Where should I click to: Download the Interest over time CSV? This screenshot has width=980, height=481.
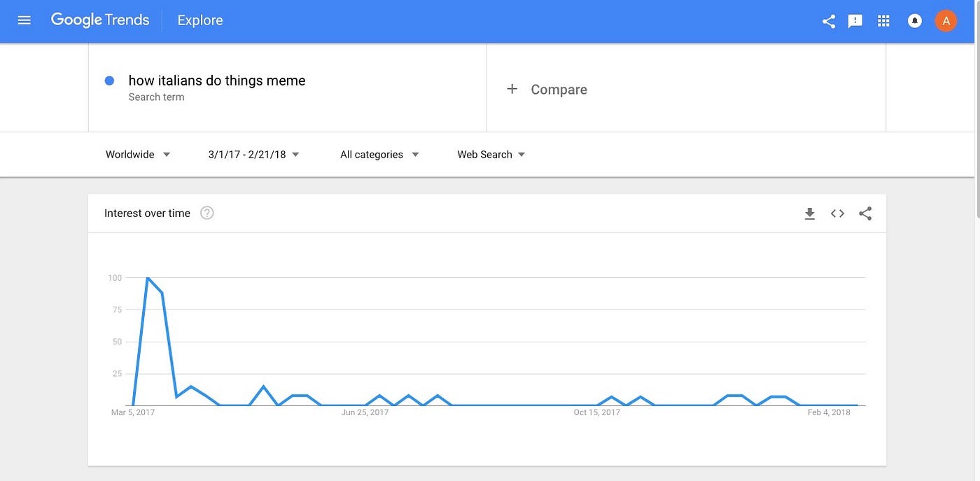pyautogui.click(x=810, y=214)
